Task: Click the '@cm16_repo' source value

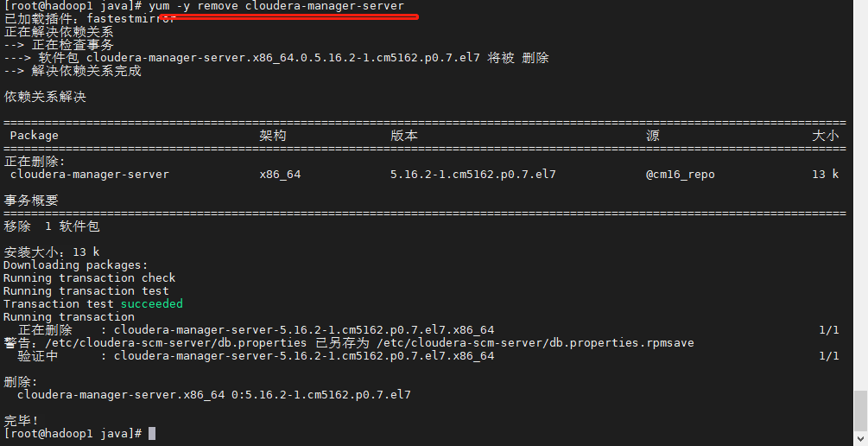Action: pyautogui.click(x=681, y=175)
